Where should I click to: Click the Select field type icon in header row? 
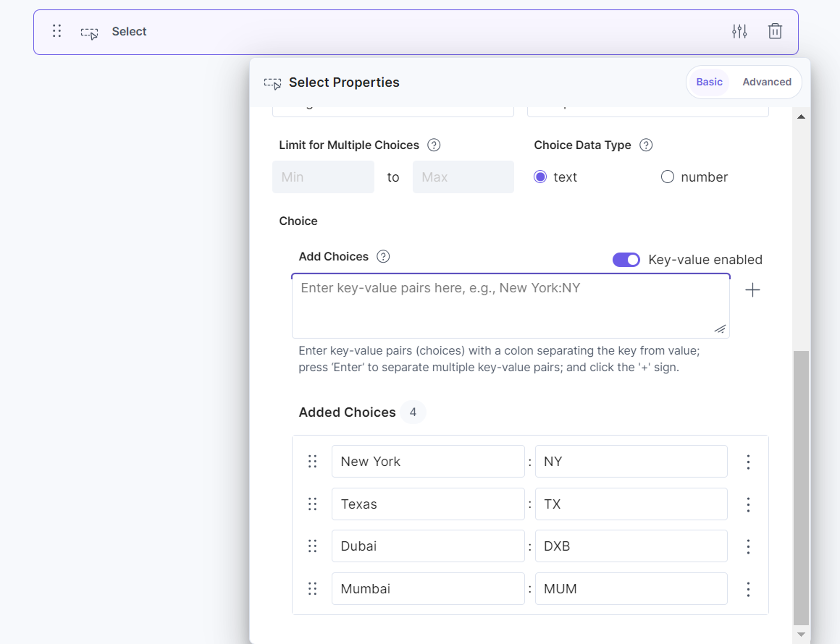coord(89,33)
